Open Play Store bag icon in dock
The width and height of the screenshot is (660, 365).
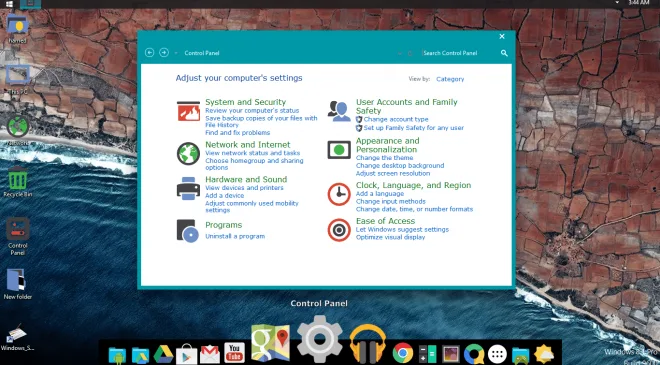pos(186,354)
